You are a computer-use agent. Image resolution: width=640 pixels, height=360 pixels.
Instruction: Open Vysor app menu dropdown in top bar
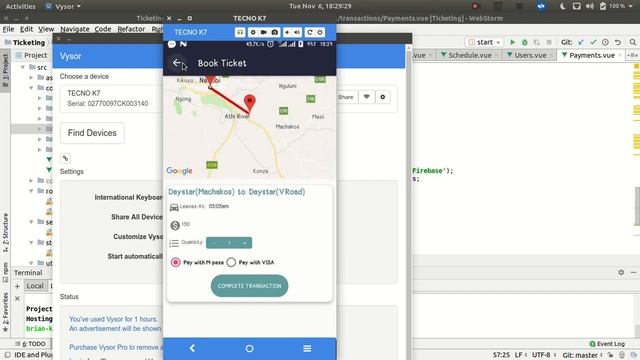[x=63, y=6]
